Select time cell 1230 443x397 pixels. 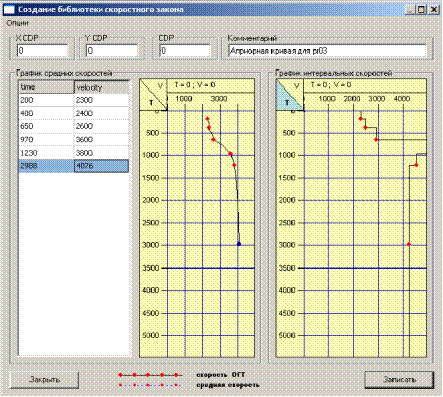pyautogui.click(x=46, y=153)
